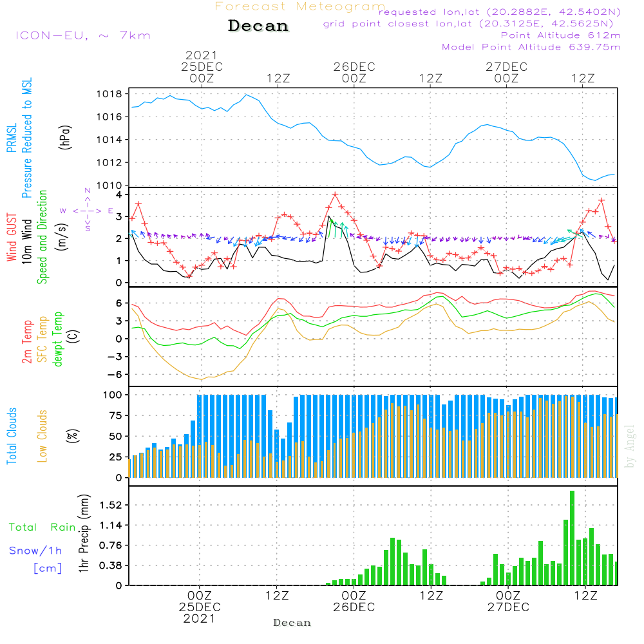This screenshot has height=644, width=644.
Task: Click the 1.52 precipitation axis value
Action: click(x=111, y=505)
